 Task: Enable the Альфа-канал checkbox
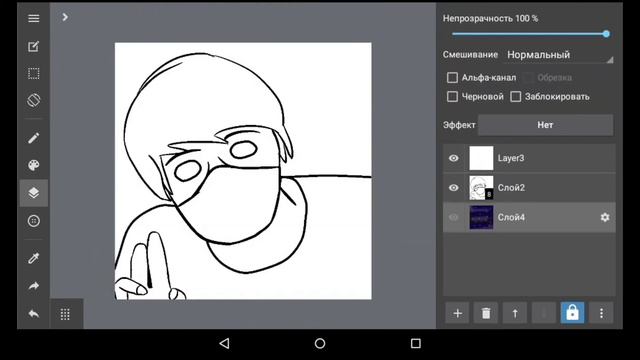[452, 78]
